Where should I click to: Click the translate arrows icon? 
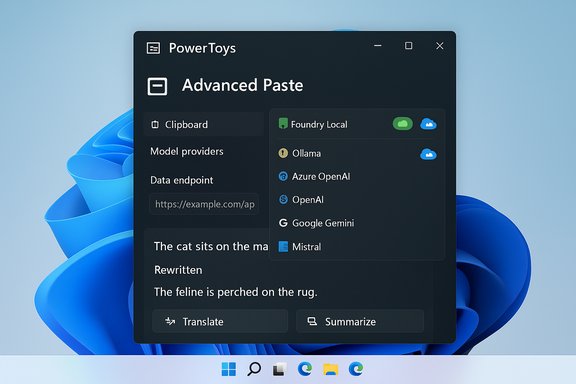coord(170,322)
